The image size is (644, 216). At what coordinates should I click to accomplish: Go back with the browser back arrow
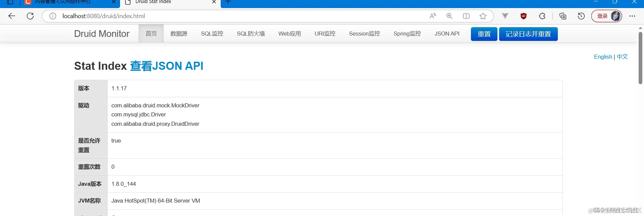click(x=12, y=16)
